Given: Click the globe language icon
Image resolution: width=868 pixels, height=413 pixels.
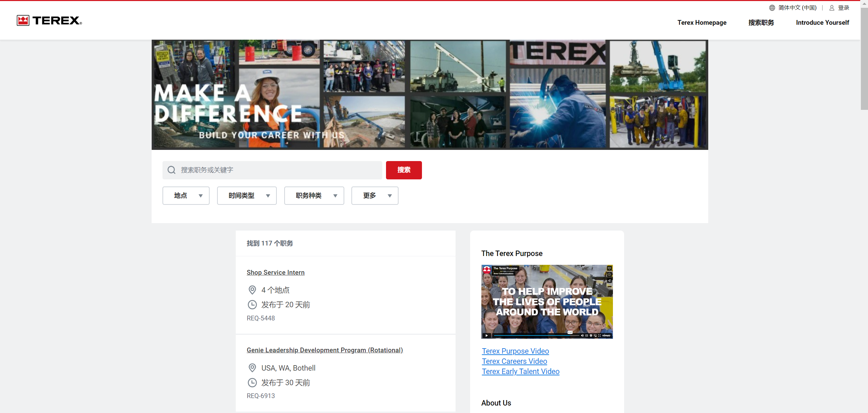Looking at the screenshot, I should (x=772, y=8).
